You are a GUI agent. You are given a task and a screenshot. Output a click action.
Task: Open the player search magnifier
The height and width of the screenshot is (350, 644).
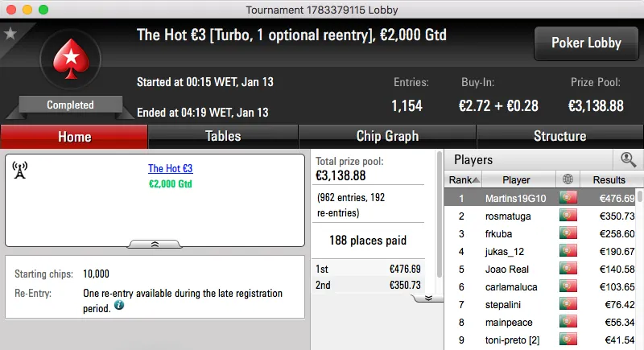click(628, 159)
